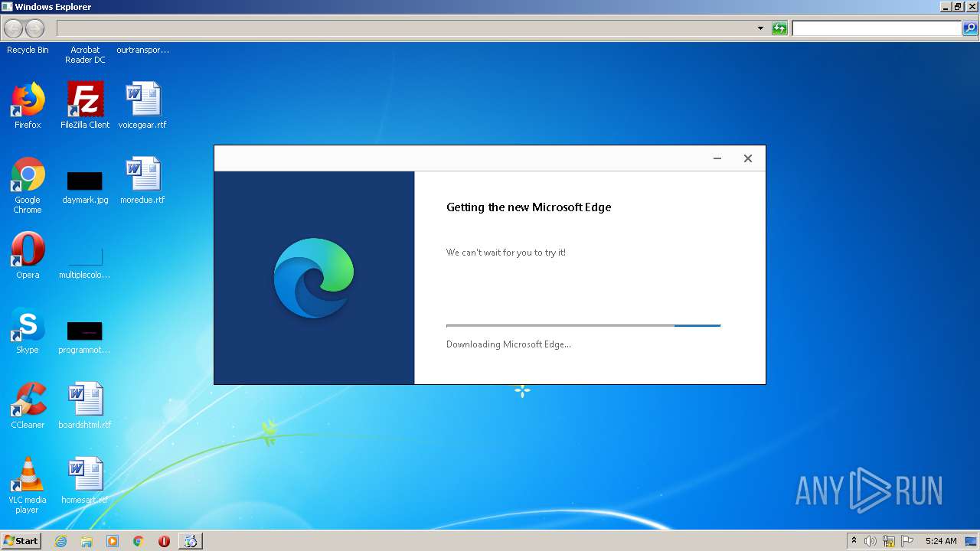Open the Acrobat Reader DC shortcut
980x551 pixels.
pyautogui.click(x=85, y=54)
